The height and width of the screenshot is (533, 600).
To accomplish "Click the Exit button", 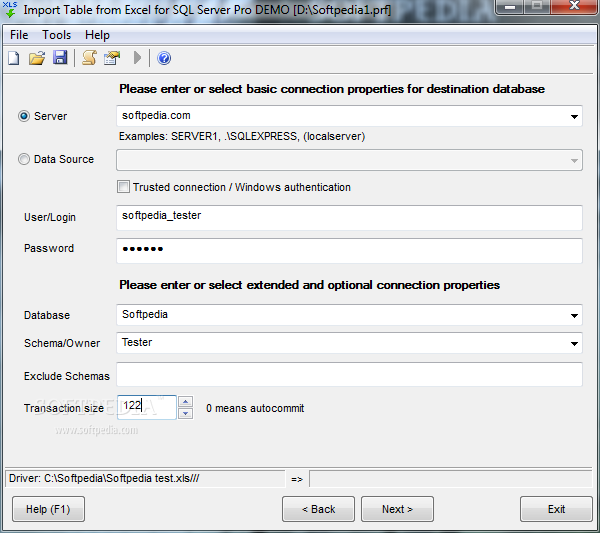I will 556,509.
